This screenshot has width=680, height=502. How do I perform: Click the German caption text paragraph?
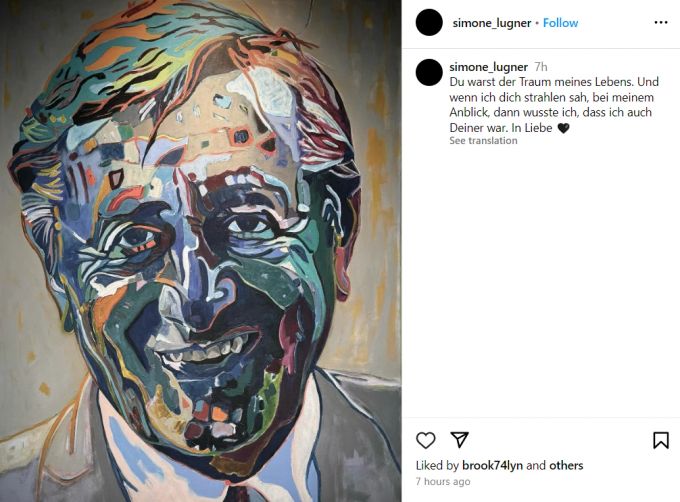pos(554,105)
